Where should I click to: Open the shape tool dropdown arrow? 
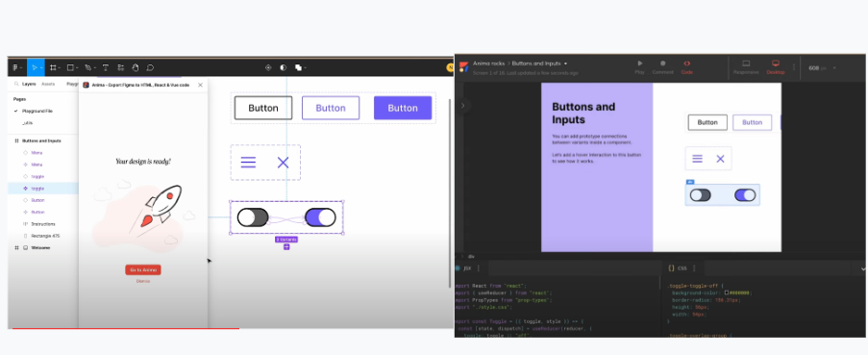(x=77, y=68)
